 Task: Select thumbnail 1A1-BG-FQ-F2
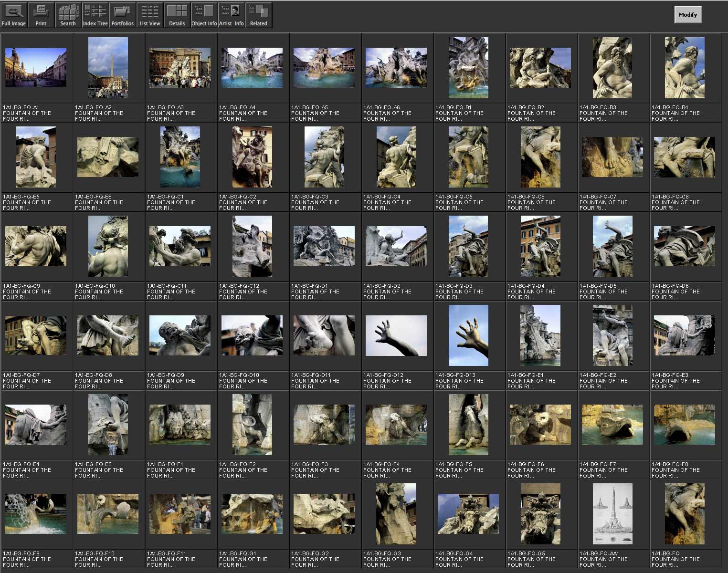252,425
